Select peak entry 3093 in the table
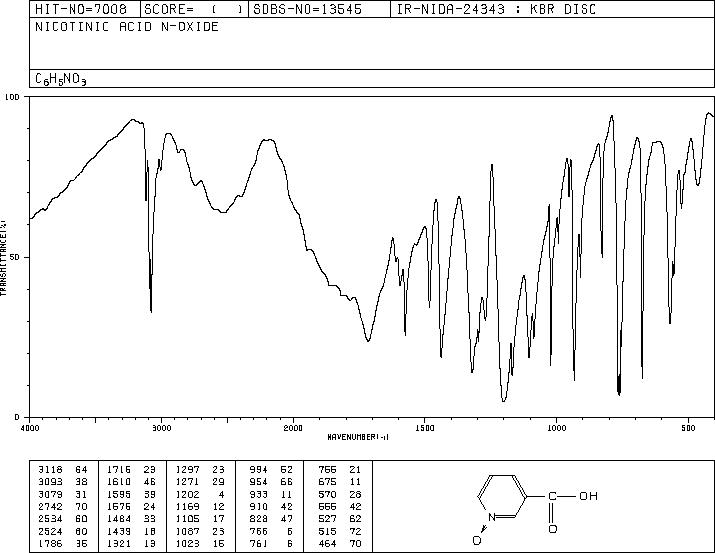The width and height of the screenshot is (715, 553). [51, 482]
